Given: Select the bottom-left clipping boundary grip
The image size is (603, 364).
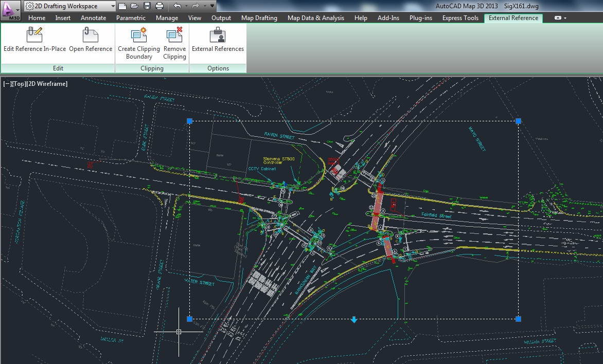Looking at the screenshot, I should pyautogui.click(x=189, y=319).
